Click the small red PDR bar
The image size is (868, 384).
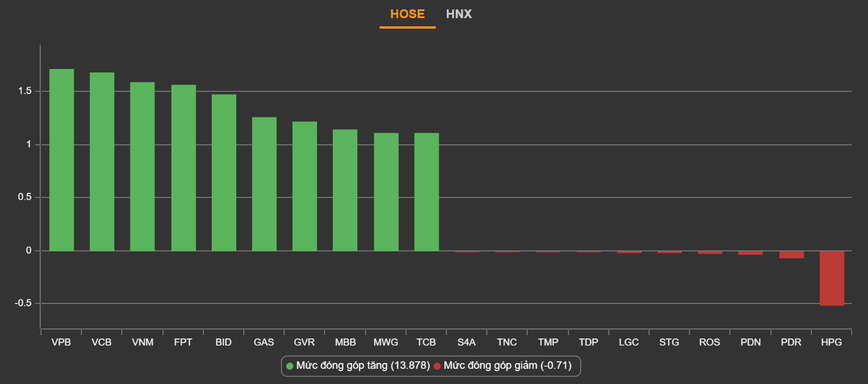791,254
